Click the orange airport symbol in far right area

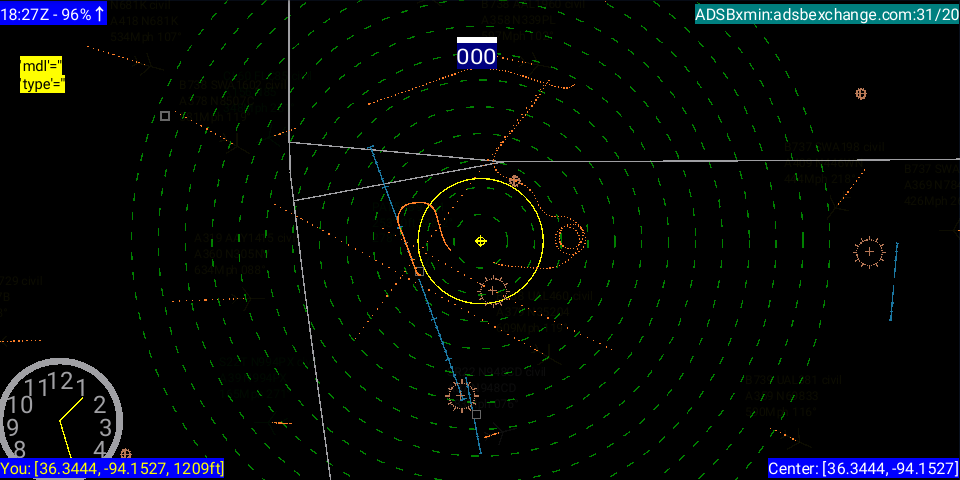pyautogui.click(x=869, y=252)
